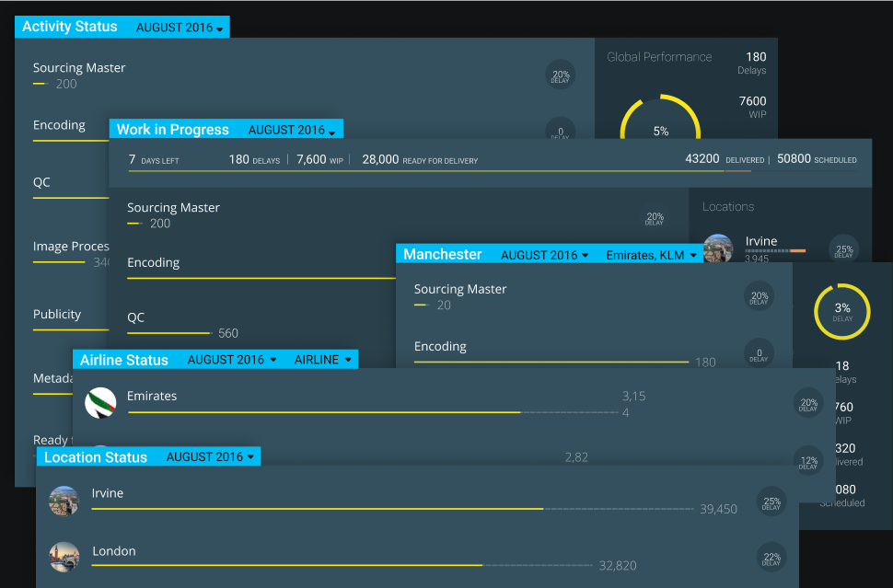Click the Emirates airline logo icon
This screenshot has width=893, height=588.
(100, 403)
